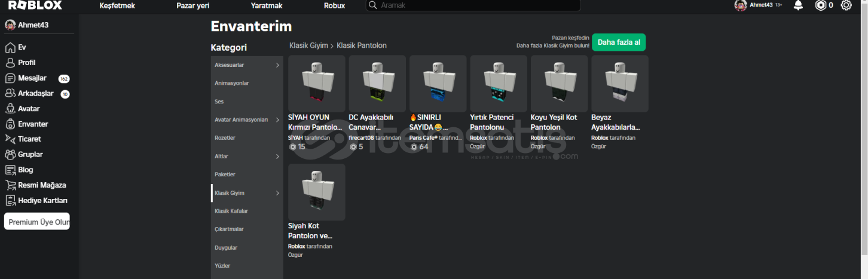Open the SINIRLI SAYIDA item link

429,122
